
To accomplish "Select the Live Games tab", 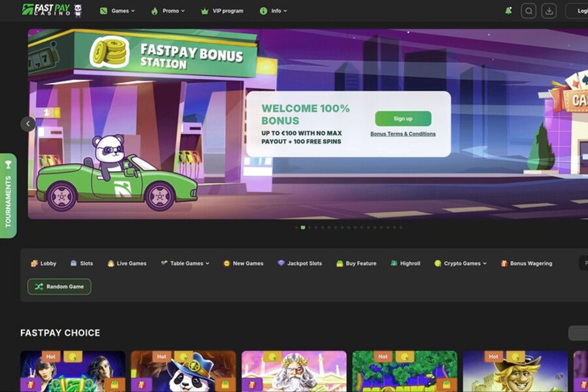I will 127,263.
